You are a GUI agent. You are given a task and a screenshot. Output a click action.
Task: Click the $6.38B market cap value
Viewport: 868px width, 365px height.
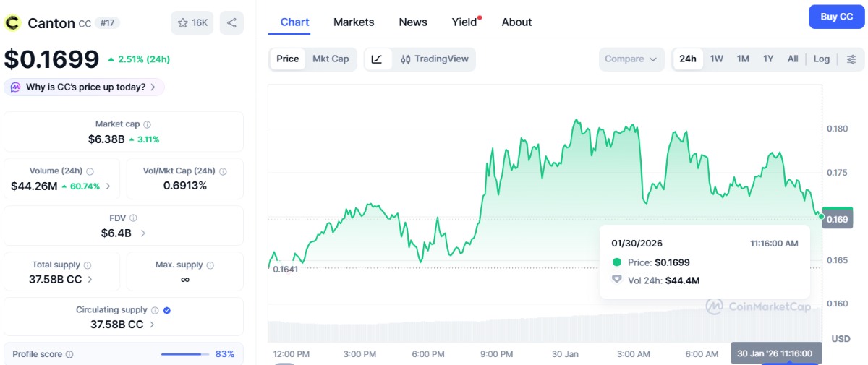(x=106, y=139)
